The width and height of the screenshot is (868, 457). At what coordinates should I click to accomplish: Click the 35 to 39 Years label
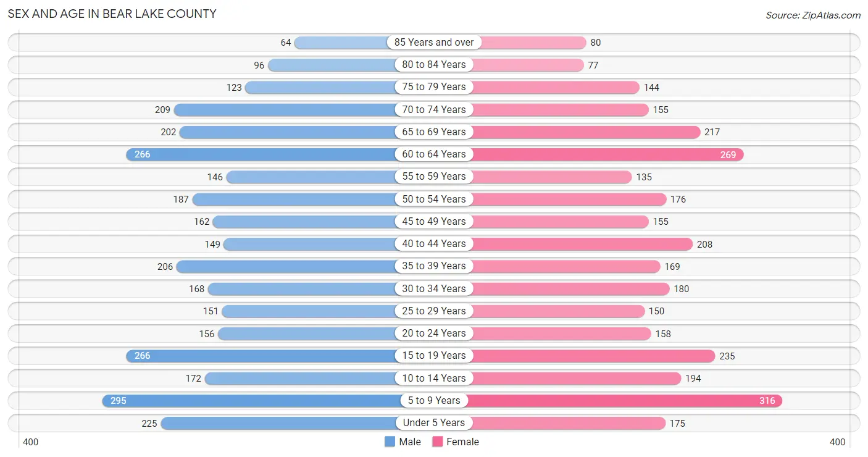434,266
